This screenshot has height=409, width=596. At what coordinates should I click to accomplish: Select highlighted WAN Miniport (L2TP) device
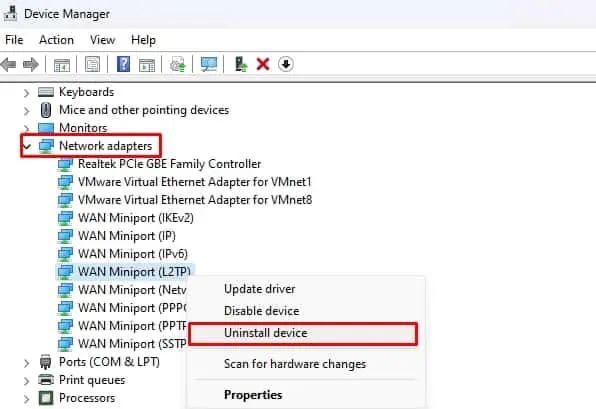pyautogui.click(x=134, y=272)
